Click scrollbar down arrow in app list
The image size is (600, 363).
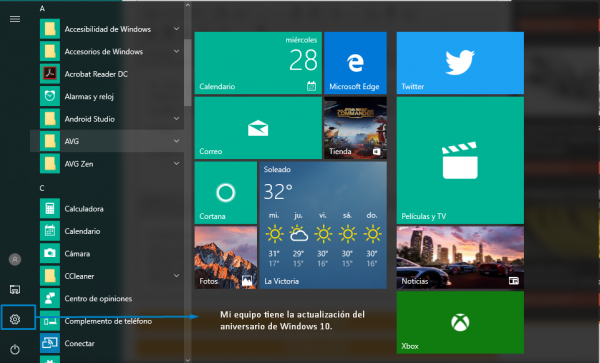click(x=188, y=360)
